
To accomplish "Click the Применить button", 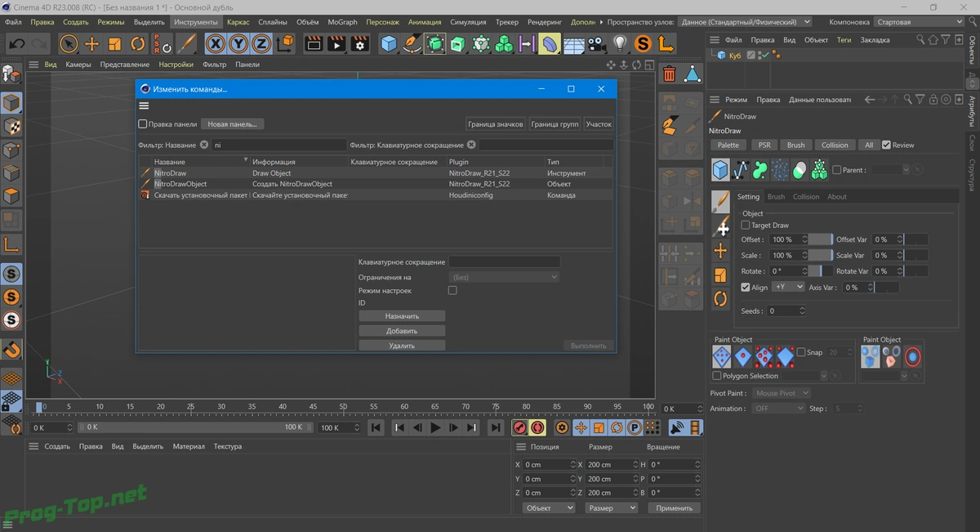I will [x=675, y=507].
